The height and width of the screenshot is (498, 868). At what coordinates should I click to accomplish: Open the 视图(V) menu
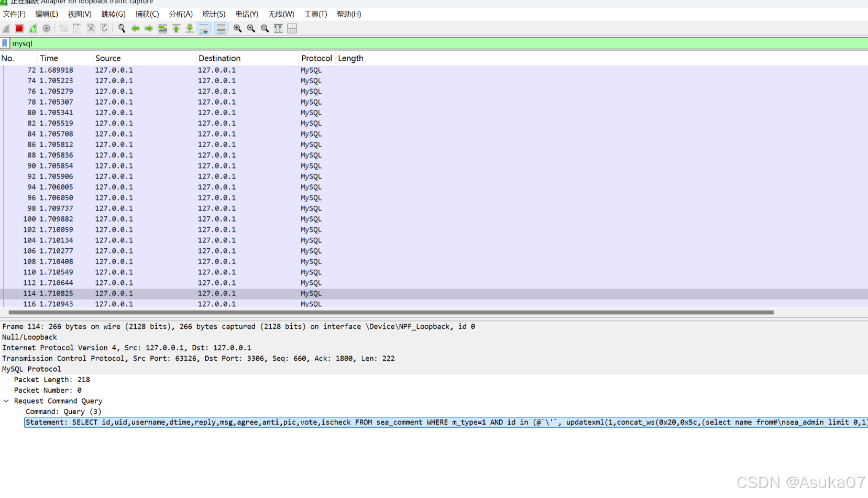point(80,14)
